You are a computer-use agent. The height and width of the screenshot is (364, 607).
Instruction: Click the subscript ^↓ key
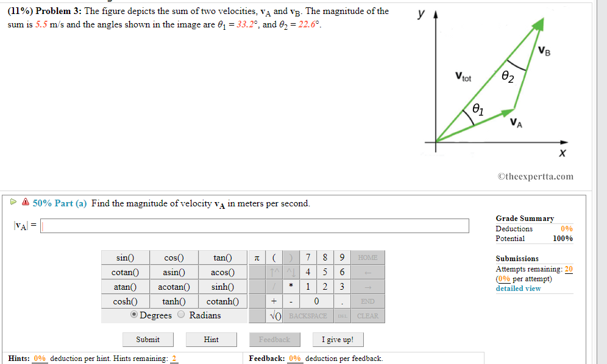291,272
